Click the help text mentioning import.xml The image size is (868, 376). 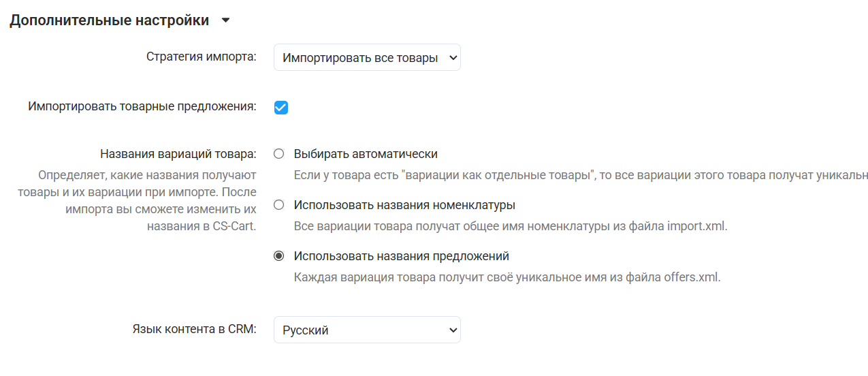coord(511,226)
